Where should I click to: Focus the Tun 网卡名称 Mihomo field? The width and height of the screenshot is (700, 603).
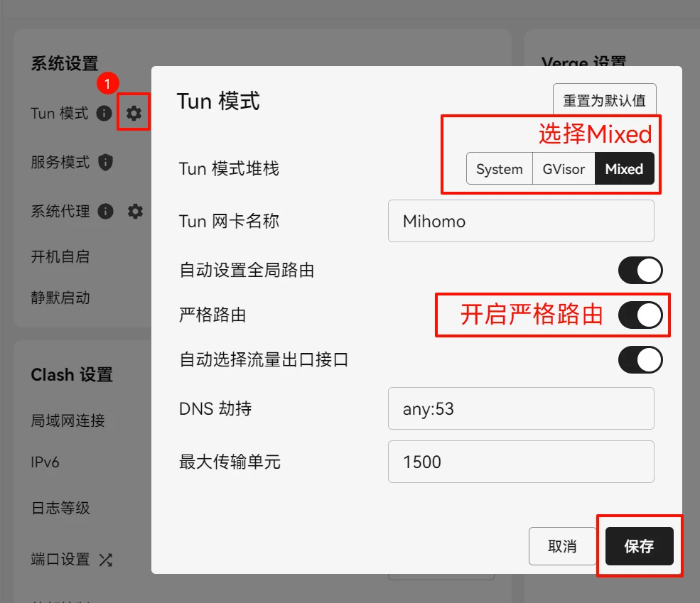coord(520,221)
